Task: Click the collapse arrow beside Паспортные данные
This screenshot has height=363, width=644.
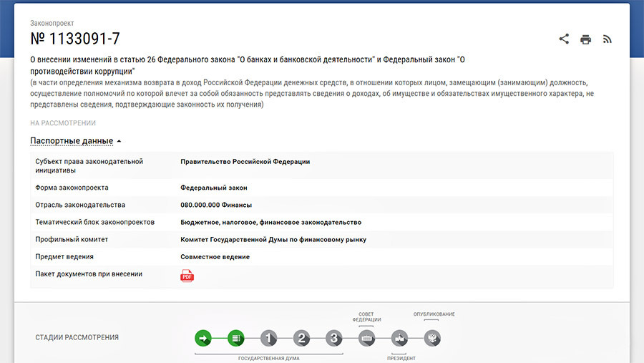Action: (119, 141)
